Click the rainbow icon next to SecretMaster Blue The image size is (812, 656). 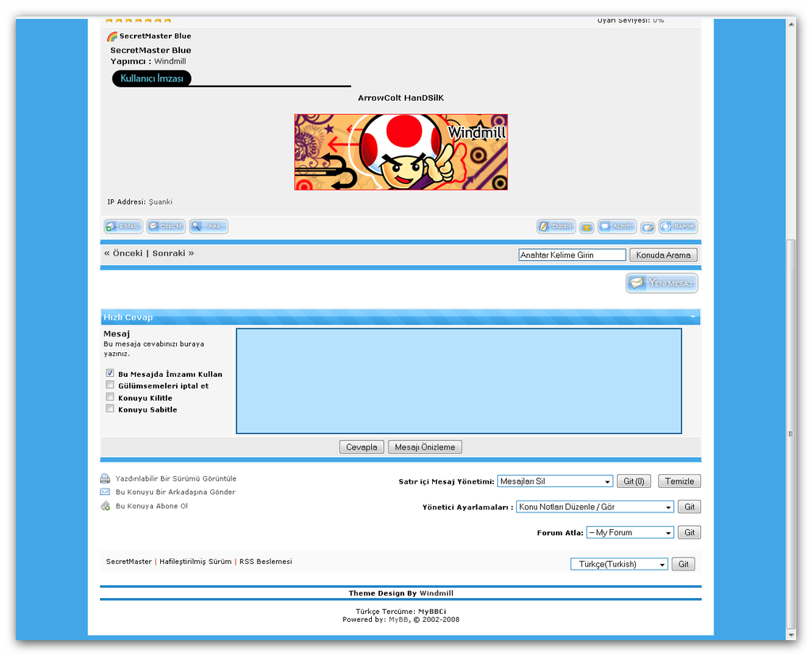[x=112, y=36]
